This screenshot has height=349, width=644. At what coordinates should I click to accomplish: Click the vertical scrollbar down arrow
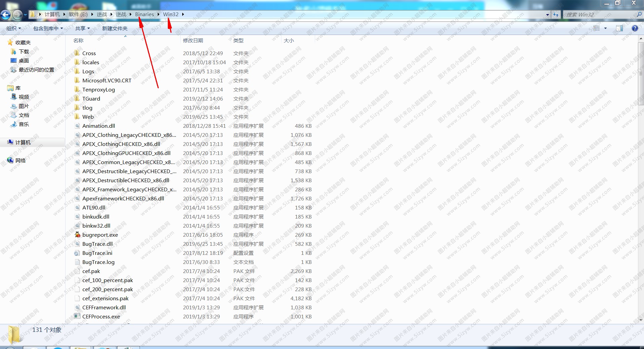pos(641,320)
